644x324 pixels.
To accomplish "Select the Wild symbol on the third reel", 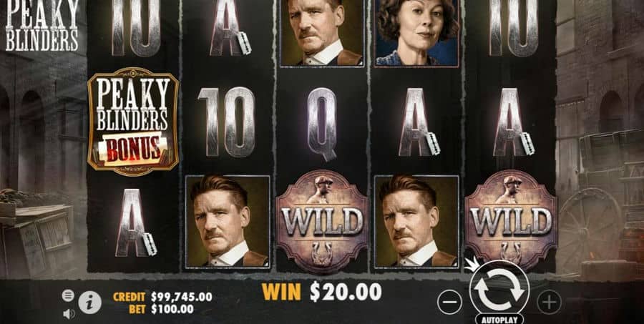I will 322,222.
